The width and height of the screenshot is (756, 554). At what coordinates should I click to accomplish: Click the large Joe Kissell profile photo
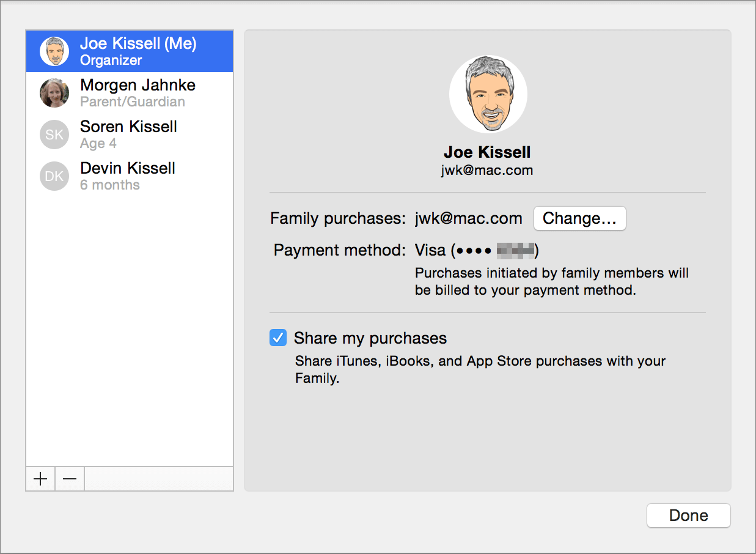[x=487, y=94]
